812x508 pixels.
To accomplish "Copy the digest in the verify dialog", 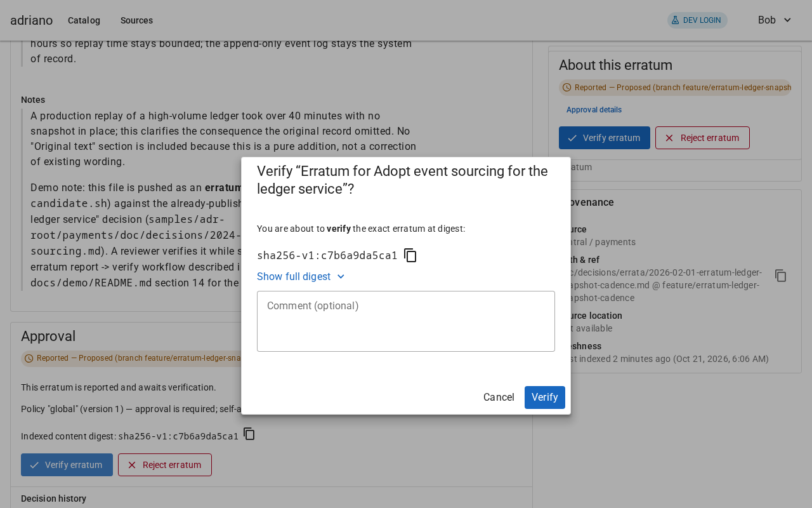I will click(410, 255).
